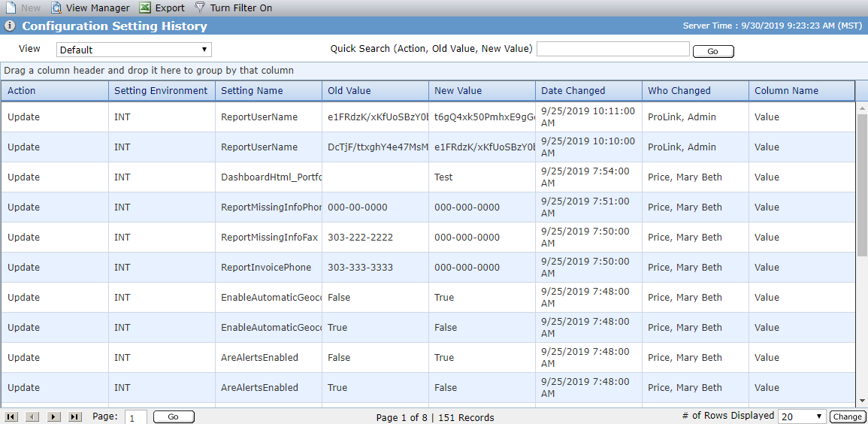This screenshot has width=868, height=424.
Task: Click the New document icon
Action: tap(10, 8)
